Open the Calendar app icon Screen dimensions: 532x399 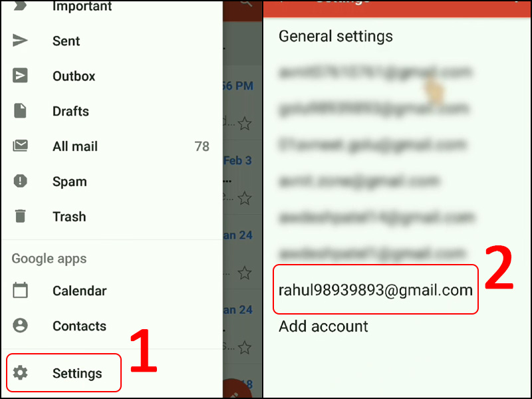tap(20, 291)
